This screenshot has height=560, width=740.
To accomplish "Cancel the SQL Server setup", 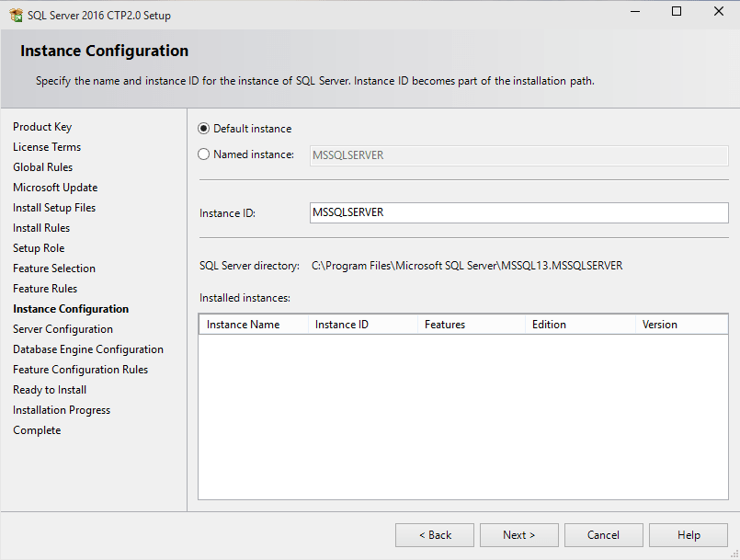I will [x=604, y=535].
